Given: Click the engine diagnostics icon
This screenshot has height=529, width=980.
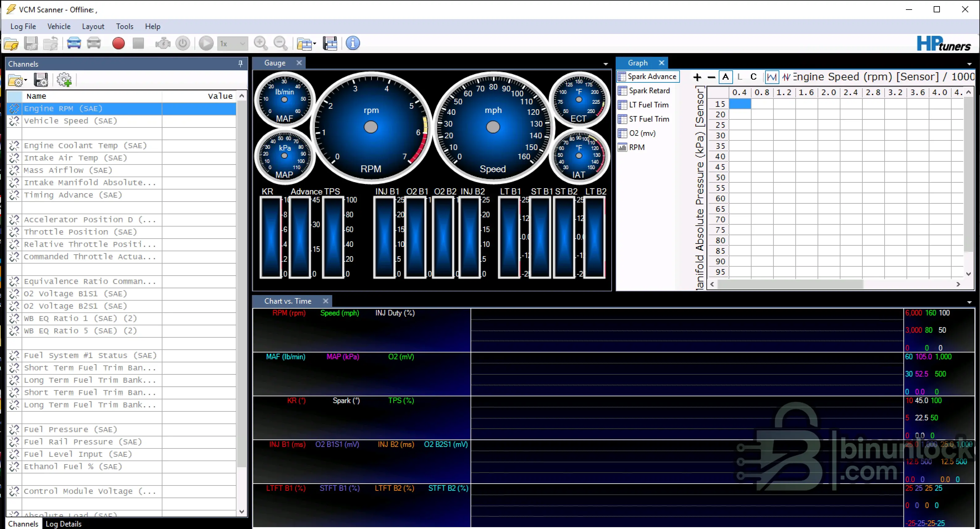Looking at the screenshot, I should pyautogui.click(x=162, y=43).
